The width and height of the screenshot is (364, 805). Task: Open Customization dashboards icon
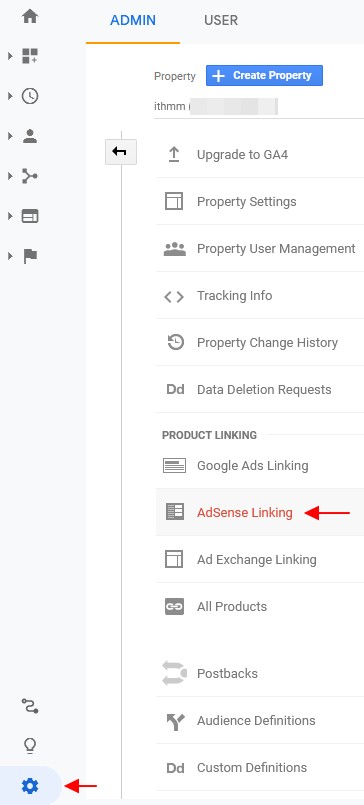[x=30, y=56]
